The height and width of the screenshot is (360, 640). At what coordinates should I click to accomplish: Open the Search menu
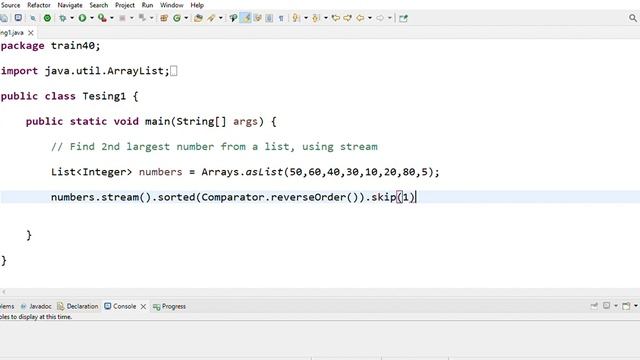(99, 5)
